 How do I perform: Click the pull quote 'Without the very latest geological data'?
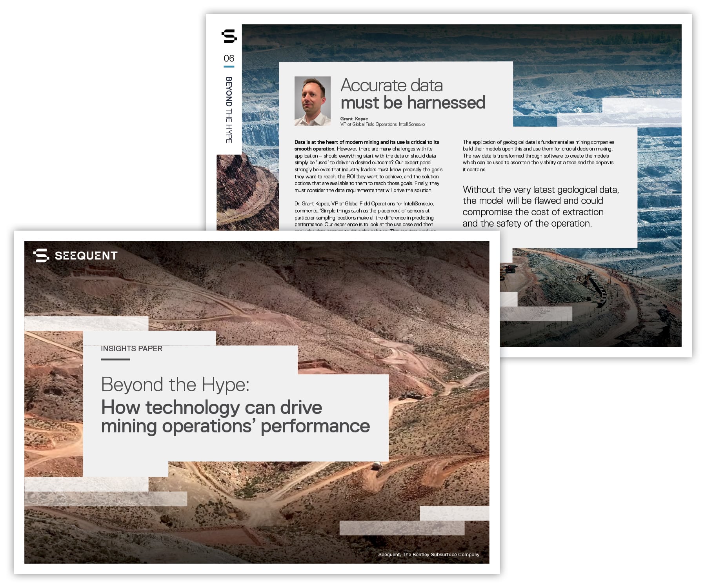[x=540, y=207]
